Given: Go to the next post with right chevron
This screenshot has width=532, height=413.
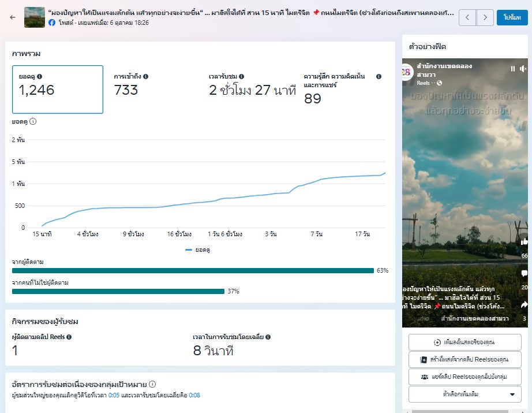Looking at the screenshot, I should pyautogui.click(x=485, y=17).
